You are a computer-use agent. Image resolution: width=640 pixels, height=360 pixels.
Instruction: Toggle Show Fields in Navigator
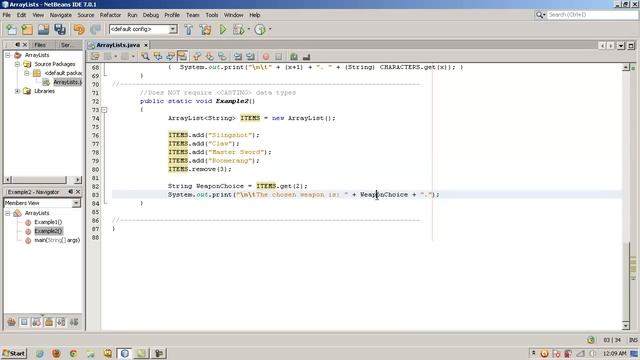point(24,322)
